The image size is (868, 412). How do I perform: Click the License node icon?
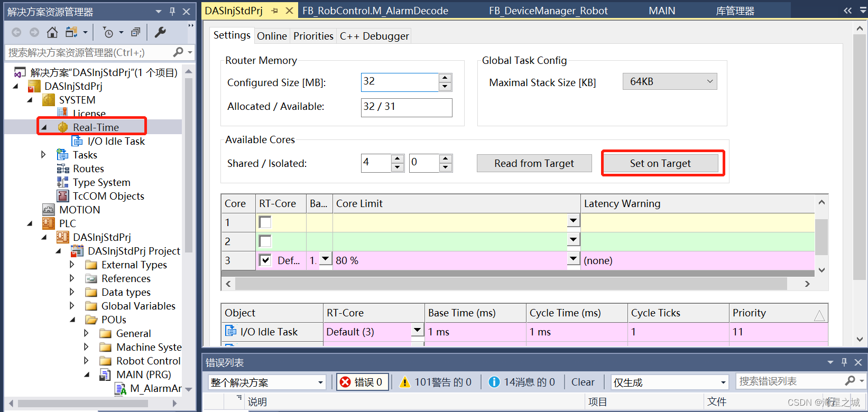63,113
